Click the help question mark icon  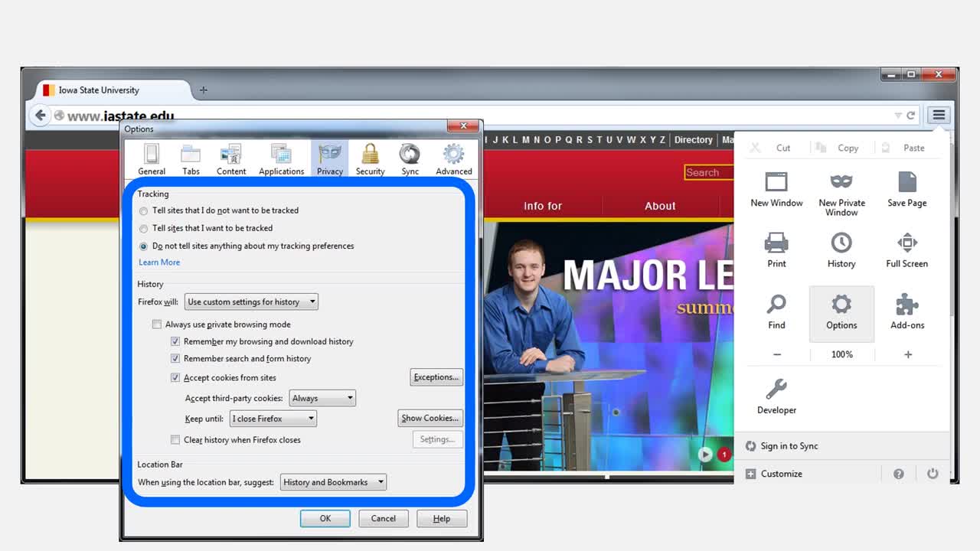point(899,474)
